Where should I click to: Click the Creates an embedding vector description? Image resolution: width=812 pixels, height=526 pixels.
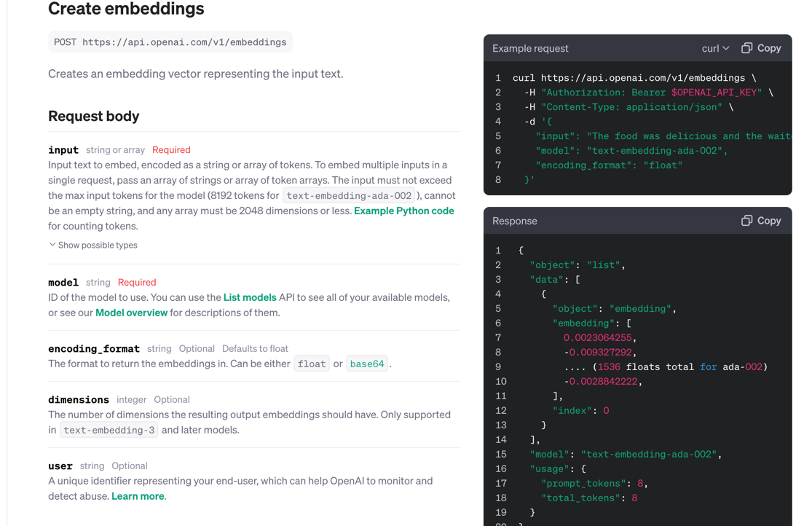pos(196,74)
